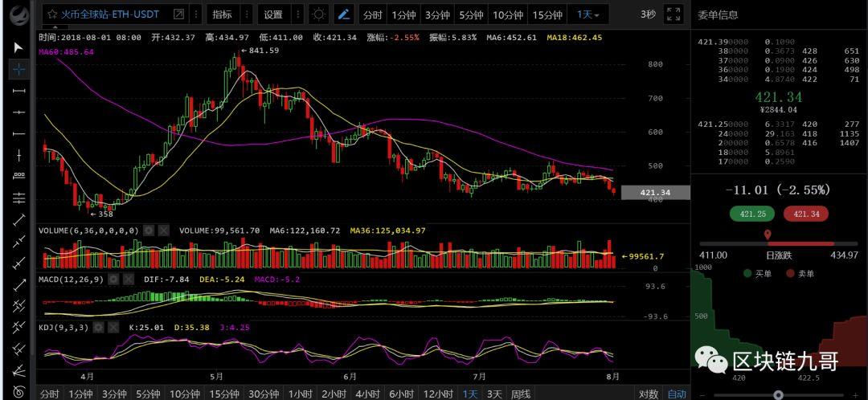
Task: Switch to 2小时 interval tab
Action: point(334,394)
